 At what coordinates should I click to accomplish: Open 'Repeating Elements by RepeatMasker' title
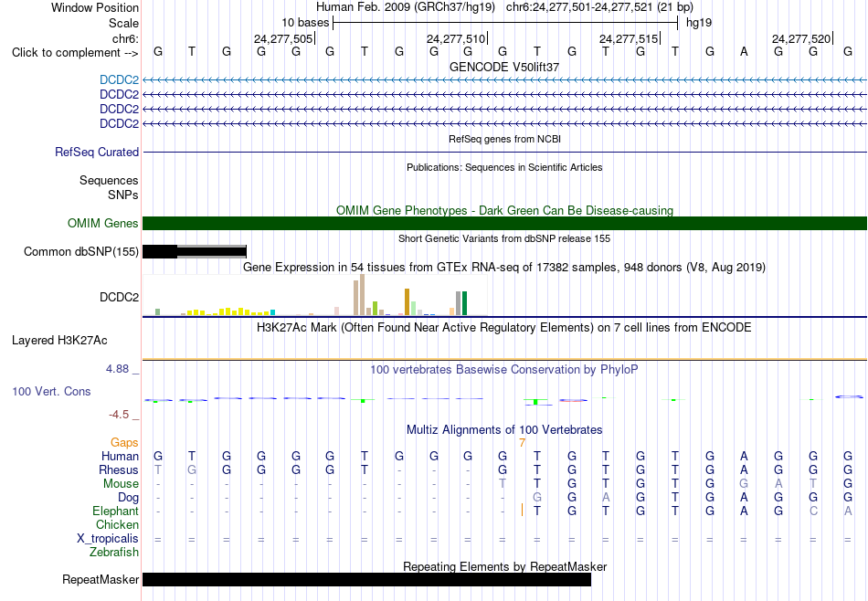pyautogui.click(x=504, y=566)
